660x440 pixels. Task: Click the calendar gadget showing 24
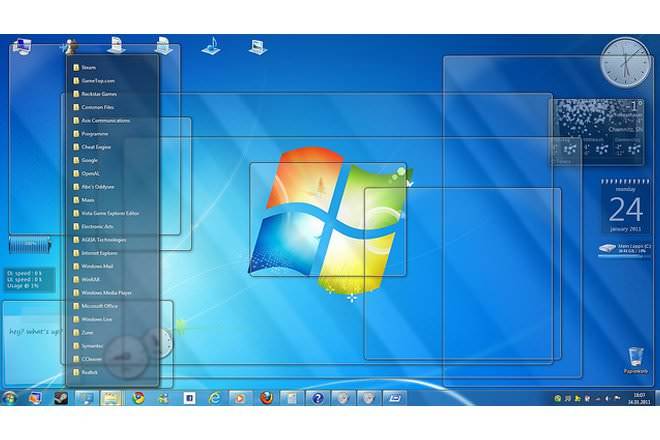tap(625, 206)
